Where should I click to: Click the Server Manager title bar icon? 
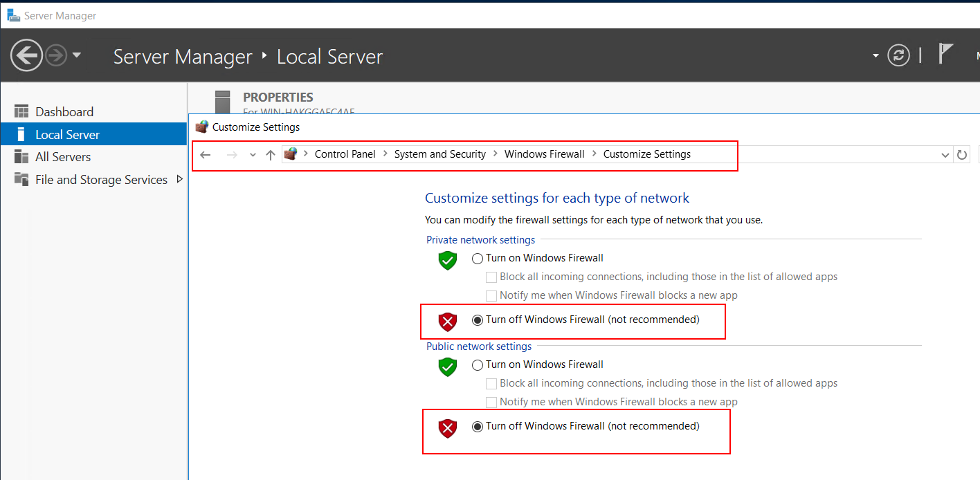(x=13, y=15)
